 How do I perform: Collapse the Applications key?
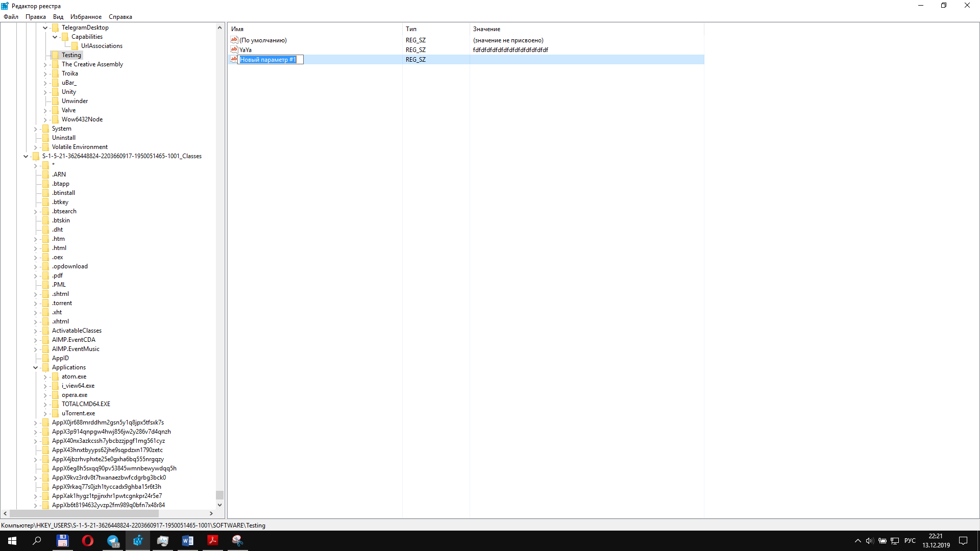tap(35, 367)
